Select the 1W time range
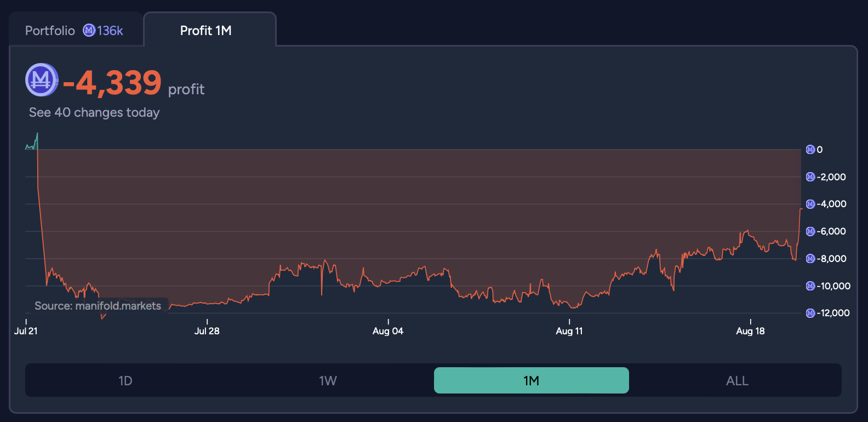The width and height of the screenshot is (868, 422). 328,380
